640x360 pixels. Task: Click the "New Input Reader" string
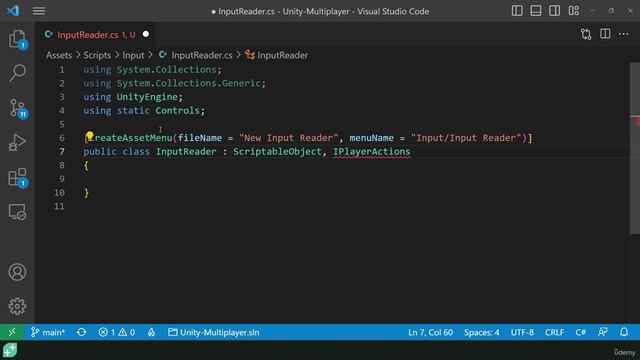pyautogui.click(x=289, y=138)
